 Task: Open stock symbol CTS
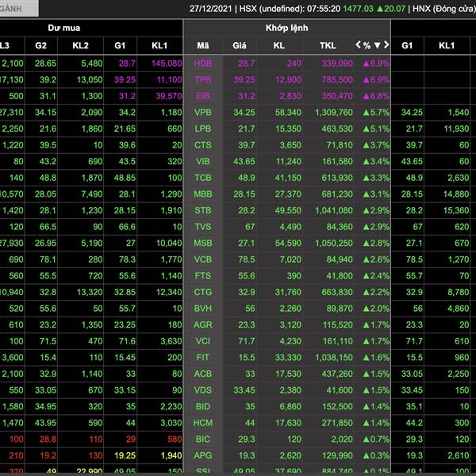[203, 145]
